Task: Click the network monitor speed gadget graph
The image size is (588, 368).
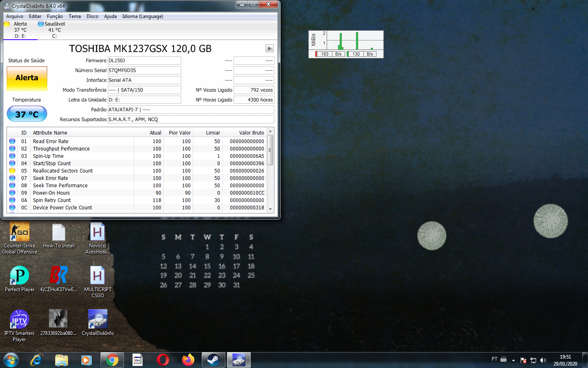Action: coord(346,44)
